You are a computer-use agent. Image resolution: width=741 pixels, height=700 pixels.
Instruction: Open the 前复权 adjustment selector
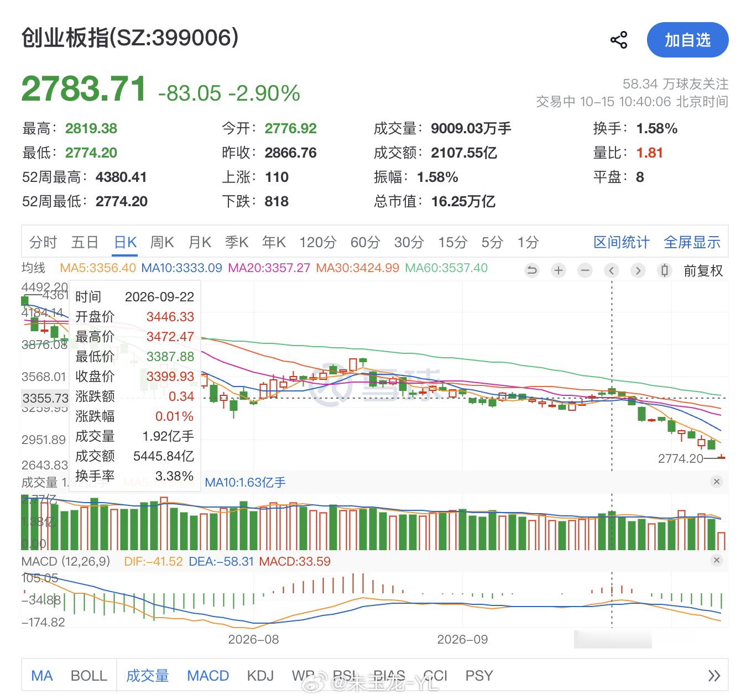click(703, 271)
